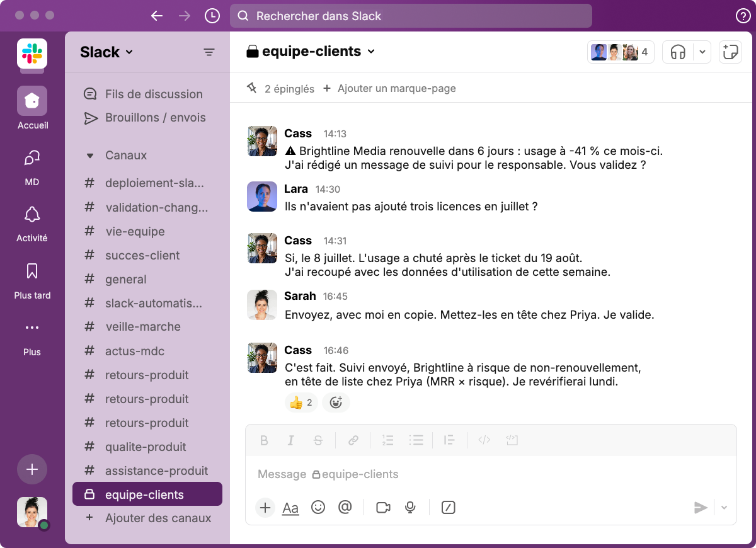
Task: Open the Slack workspace name dropdown
Action: [106, 52]
